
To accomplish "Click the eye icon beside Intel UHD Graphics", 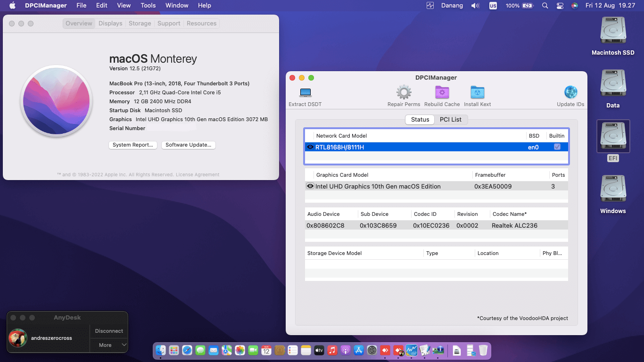I will pos(310,186).
